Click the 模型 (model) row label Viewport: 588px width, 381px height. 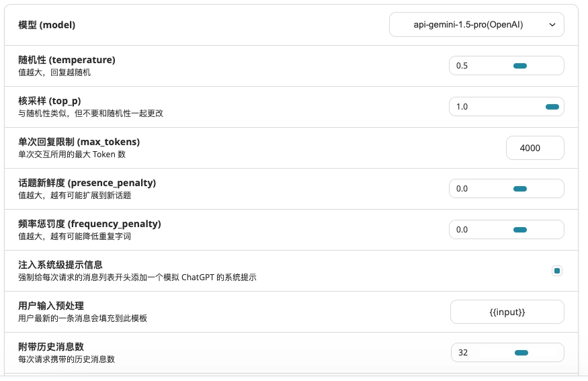click(47, 25)
